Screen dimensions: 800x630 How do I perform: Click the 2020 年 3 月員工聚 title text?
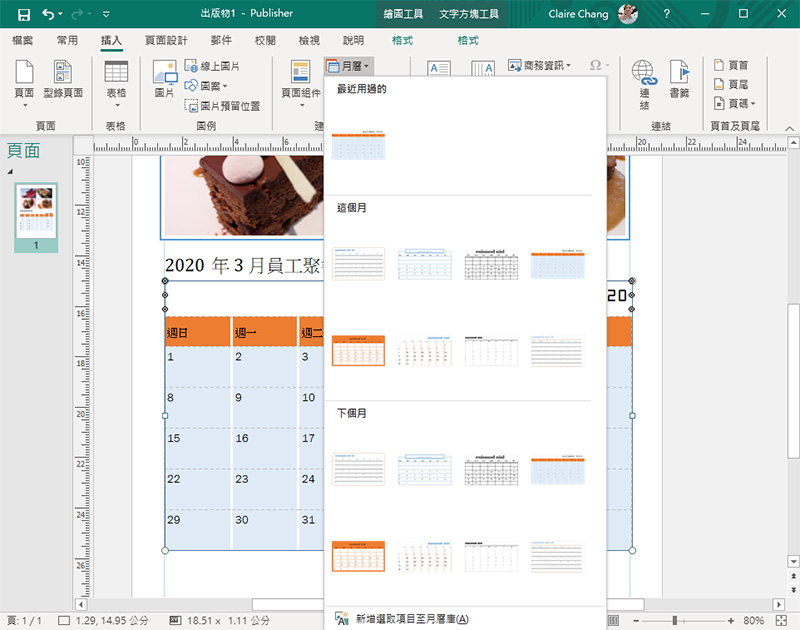pos(243,265)
